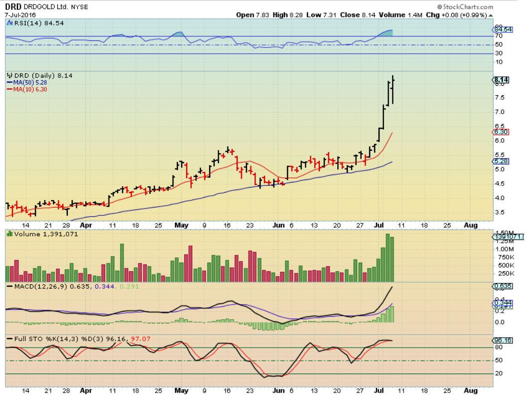Click the 'Low 7.31' value
Screen dimensions: 532x399
321,15
